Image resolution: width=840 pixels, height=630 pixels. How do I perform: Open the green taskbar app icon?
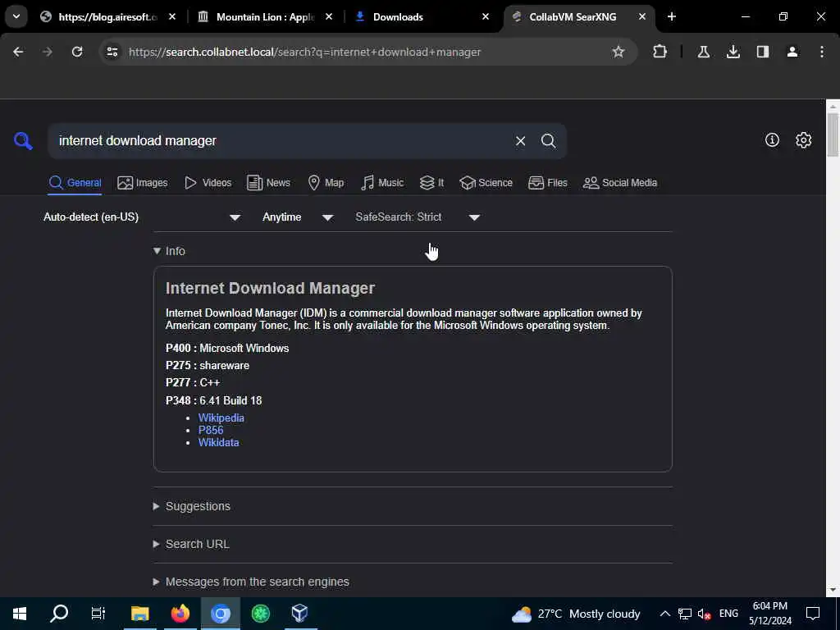coord(260,614)
